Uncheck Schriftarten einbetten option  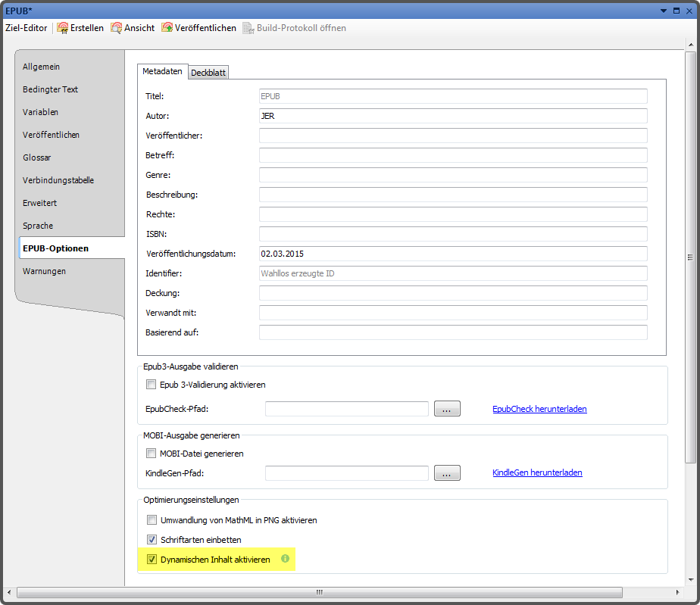(151, 540)
